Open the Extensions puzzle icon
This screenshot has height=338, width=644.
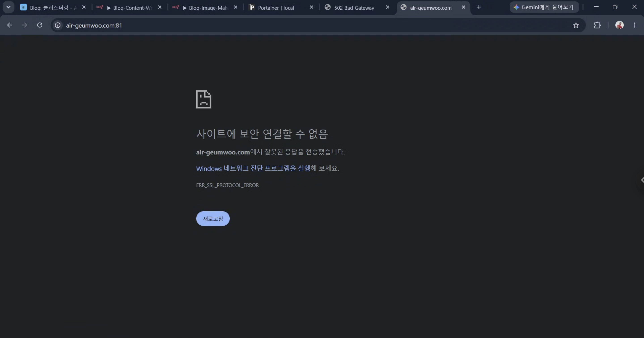pyautogui.click(x=597, y=25)
